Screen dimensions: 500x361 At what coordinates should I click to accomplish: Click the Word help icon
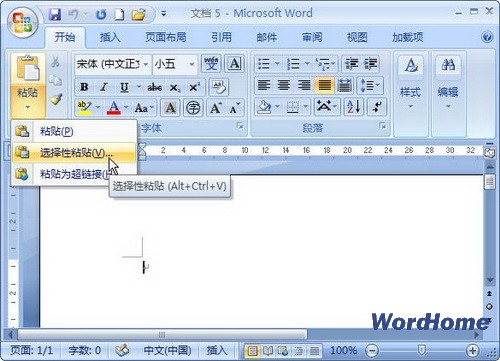(487, 37)
